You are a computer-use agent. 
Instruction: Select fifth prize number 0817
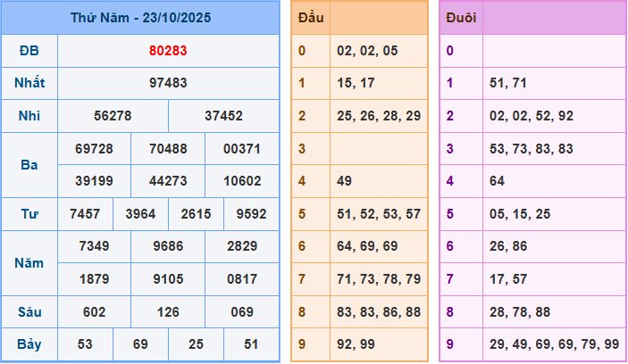242,279
